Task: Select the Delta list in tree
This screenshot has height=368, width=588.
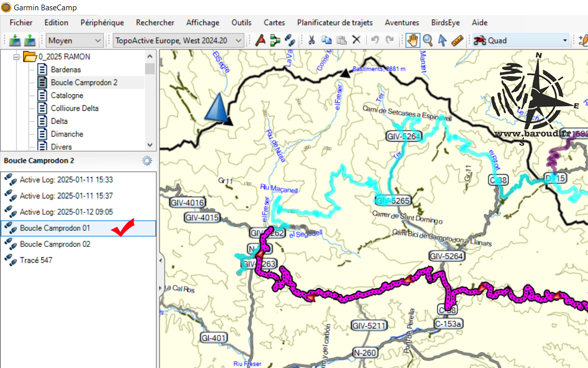Action: [x=59, y=121]
